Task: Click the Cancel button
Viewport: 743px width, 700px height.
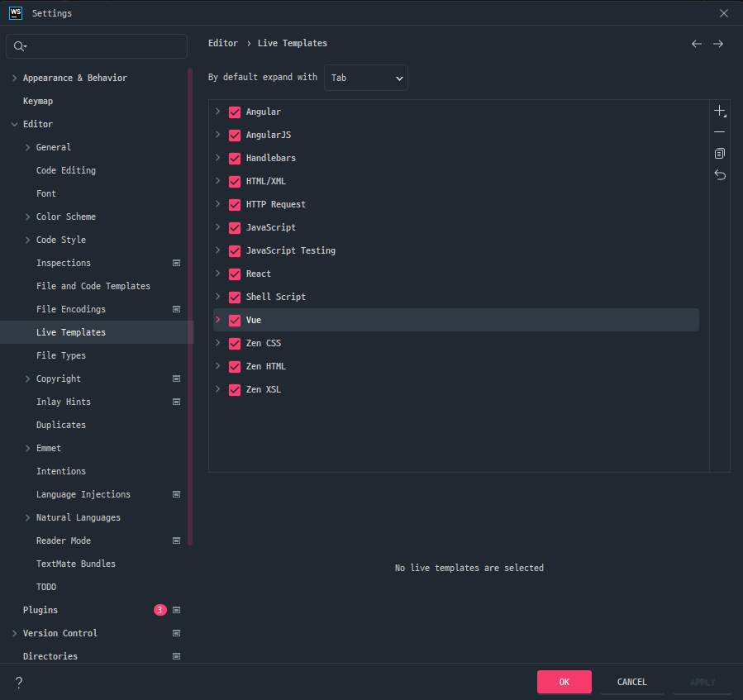Action: (631, 682)
